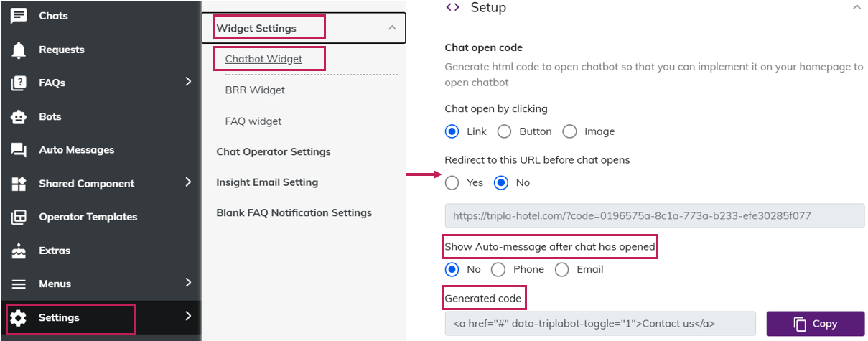Screen dimensions: 868x341
Task: Click the Operator Templates icon
Action: [19, 217]
